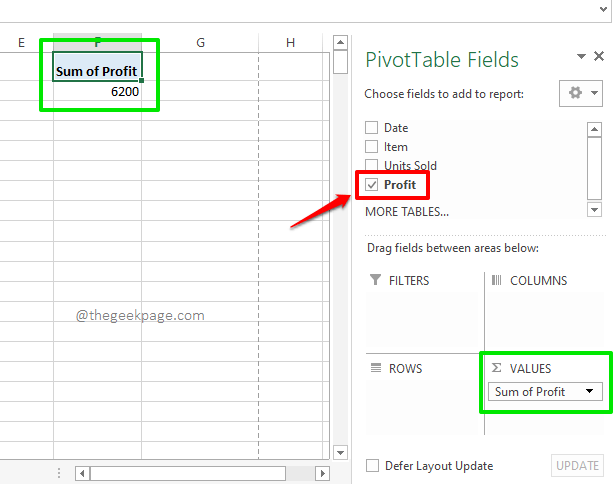Click the COLUMNS area icon
The image size is (614, 484).
point(496,281)
